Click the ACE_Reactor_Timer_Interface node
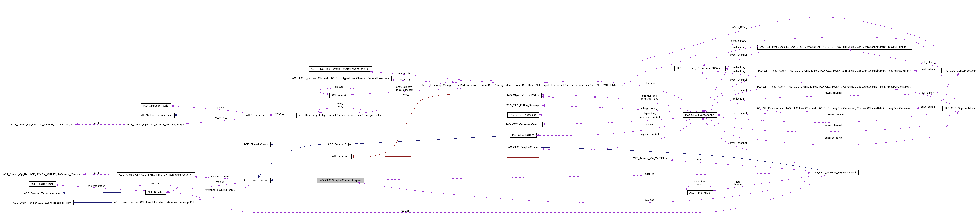Image resolution: width=980 pixels, height=218 pixels. coord(41,193)
